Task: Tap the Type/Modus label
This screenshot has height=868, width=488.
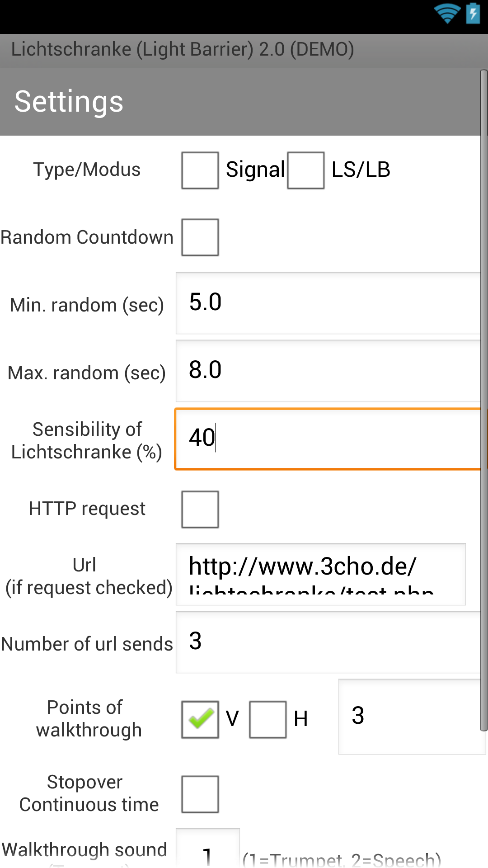Action: click(x=87, y=170)
